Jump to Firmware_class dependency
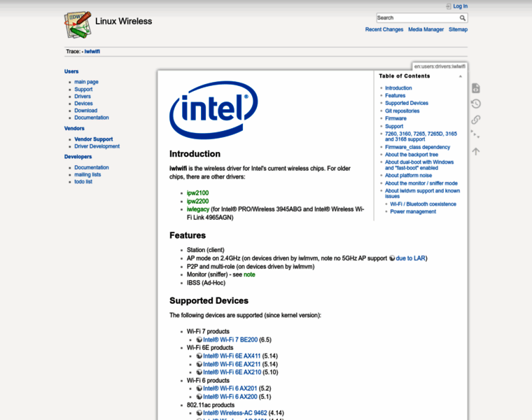 point(417,147)
